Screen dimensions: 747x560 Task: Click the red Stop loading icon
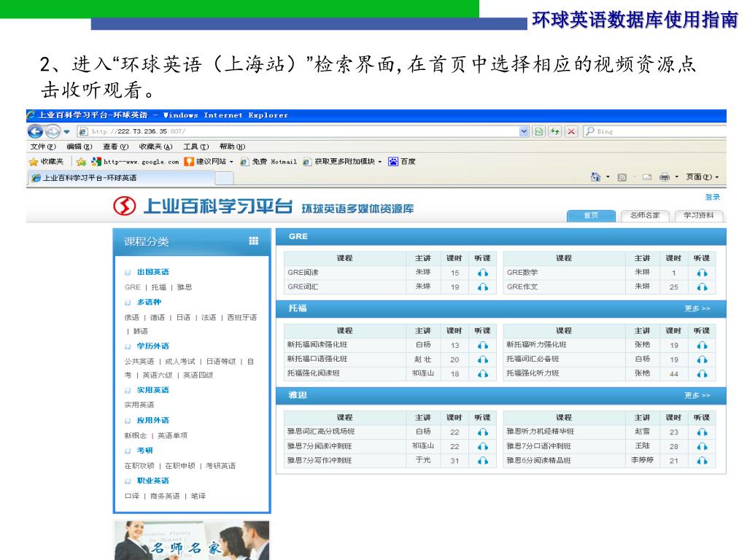pos(571,131)
